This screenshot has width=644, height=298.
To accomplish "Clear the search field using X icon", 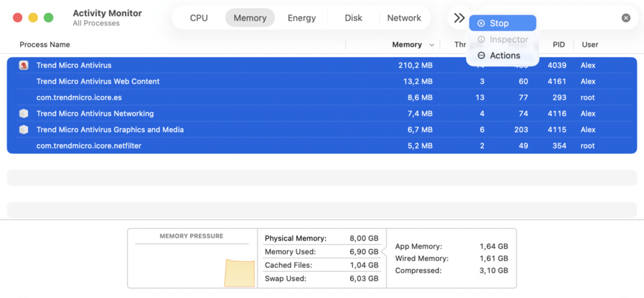I will (626, 18).
